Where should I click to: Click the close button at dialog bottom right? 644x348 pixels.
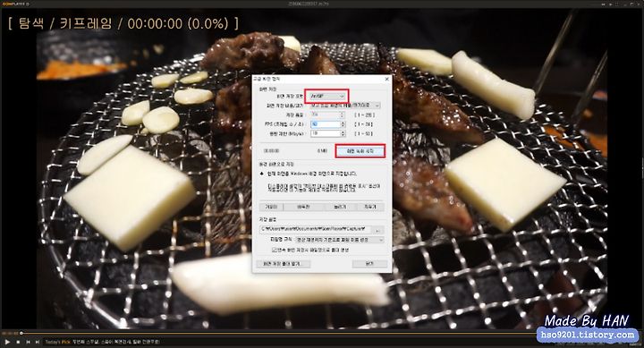(369, 264)
